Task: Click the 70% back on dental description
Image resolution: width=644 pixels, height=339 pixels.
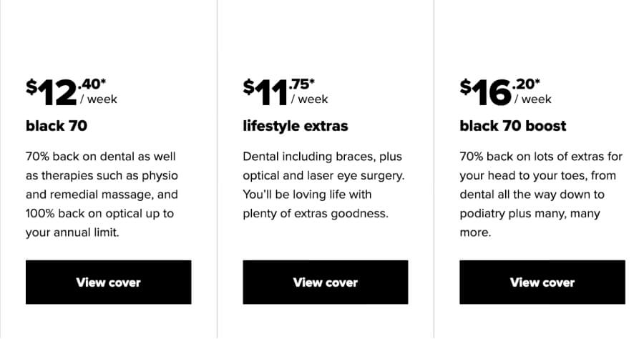Action: 102,195
